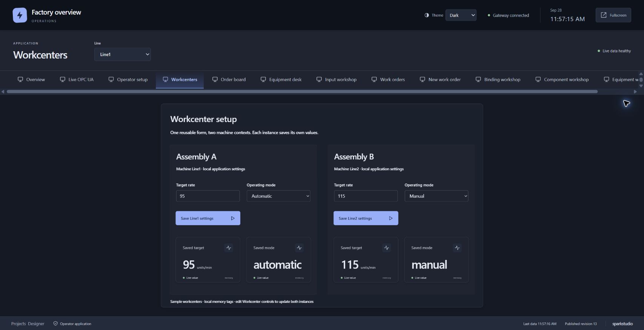644x330 pixels.
Task: Click the monitor icon on the Live OPC UA tab
Action: tap(63, 79)
